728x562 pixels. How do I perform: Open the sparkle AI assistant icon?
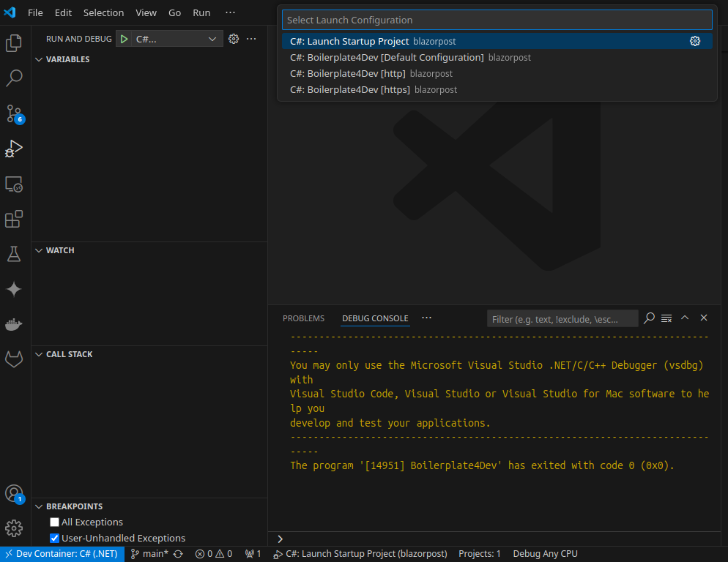(x=14, y=289)
